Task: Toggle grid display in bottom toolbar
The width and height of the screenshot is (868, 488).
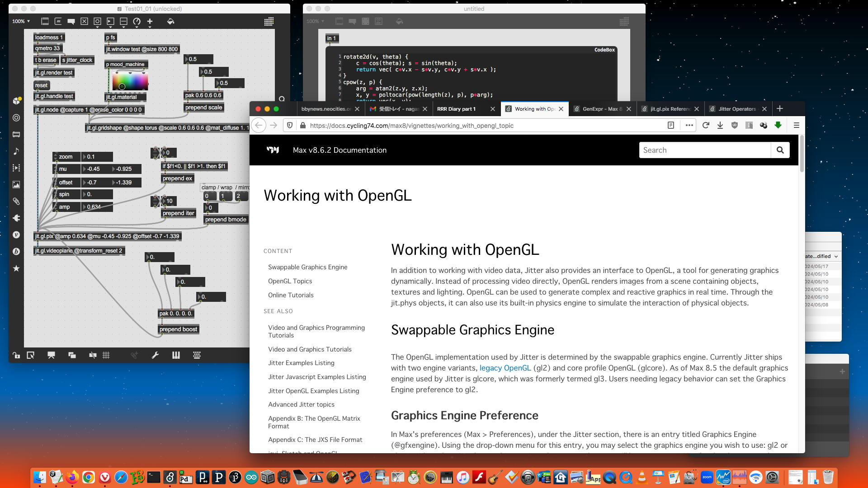Action: pos(106,355)
